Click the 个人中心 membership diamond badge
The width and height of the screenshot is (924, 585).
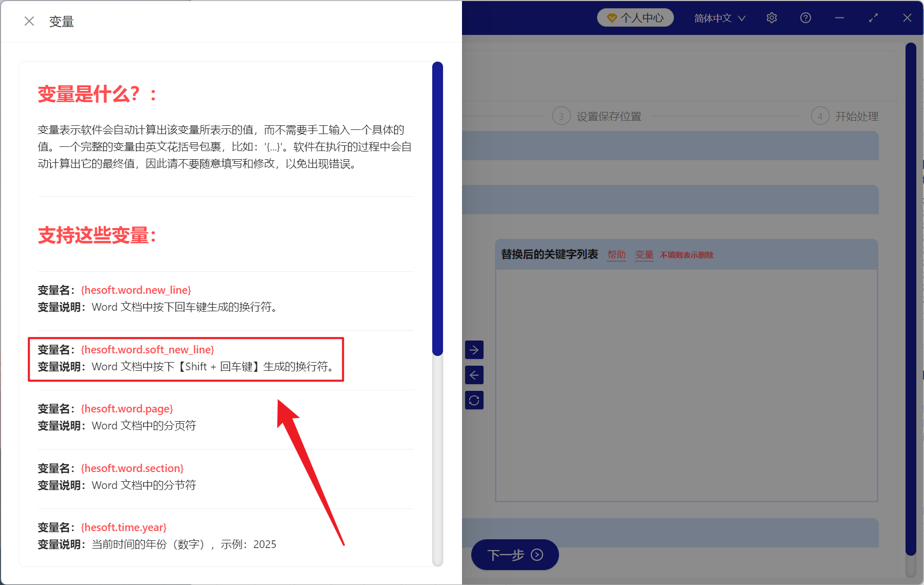635,17
